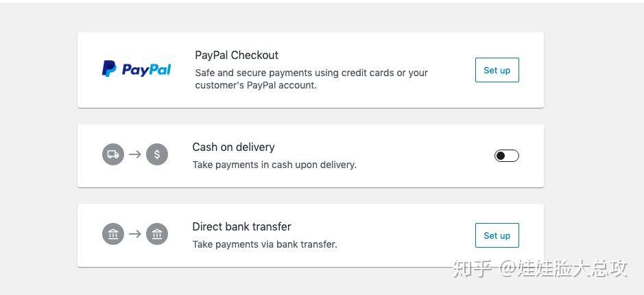
Task: Enable the Cash on delivery toggle
Action: click(506, 156)
